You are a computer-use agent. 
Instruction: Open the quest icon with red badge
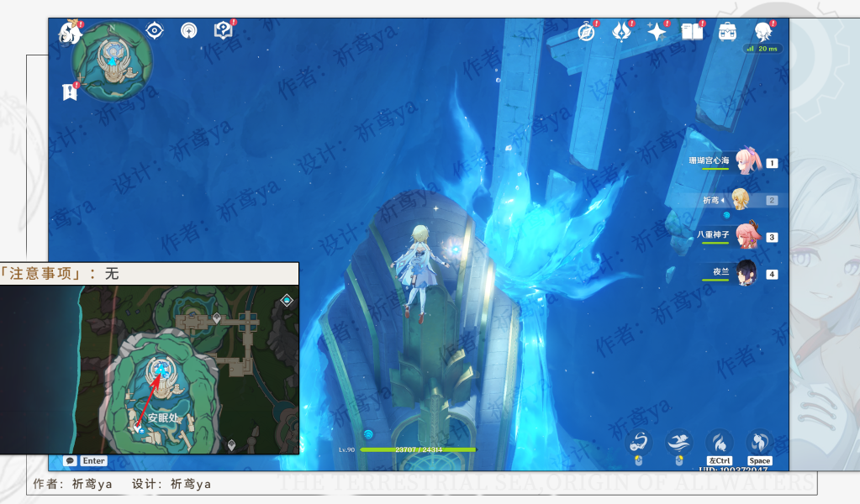(x=224, y=31)
